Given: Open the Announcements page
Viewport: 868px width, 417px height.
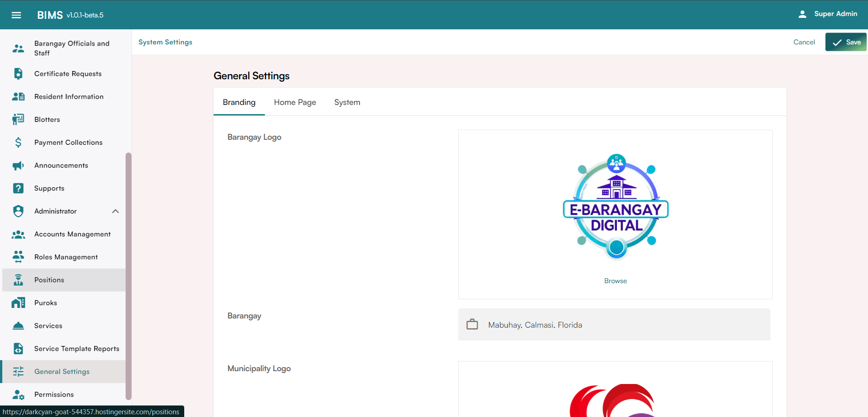Looking at the screenshot, I should pyautogui.click(x=64, y=165).
